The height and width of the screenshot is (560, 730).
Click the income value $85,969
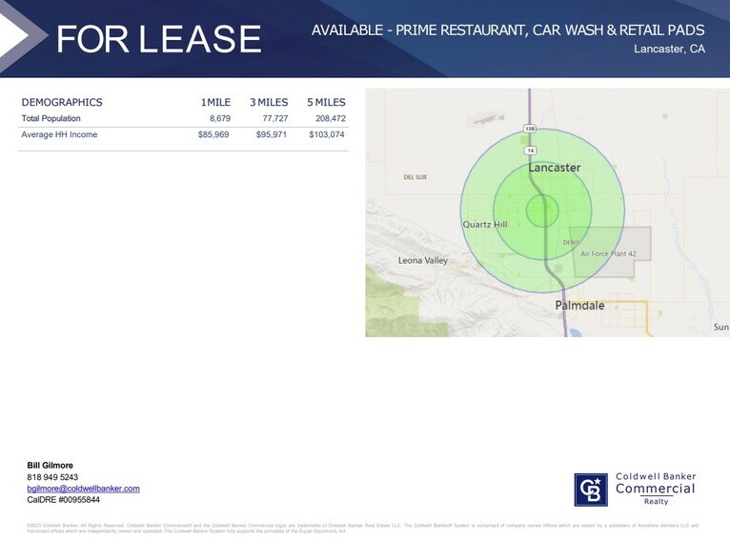[x=213, y=134]
